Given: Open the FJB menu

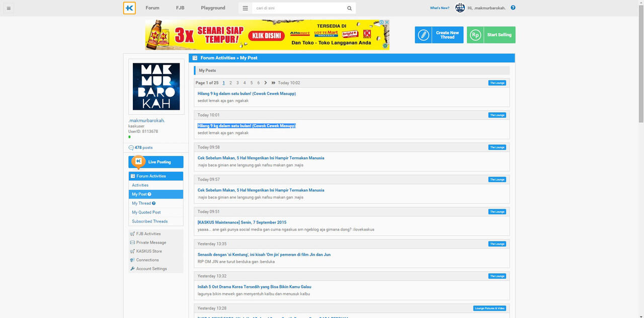Looking at the screenshot, I should click(180, 8).
